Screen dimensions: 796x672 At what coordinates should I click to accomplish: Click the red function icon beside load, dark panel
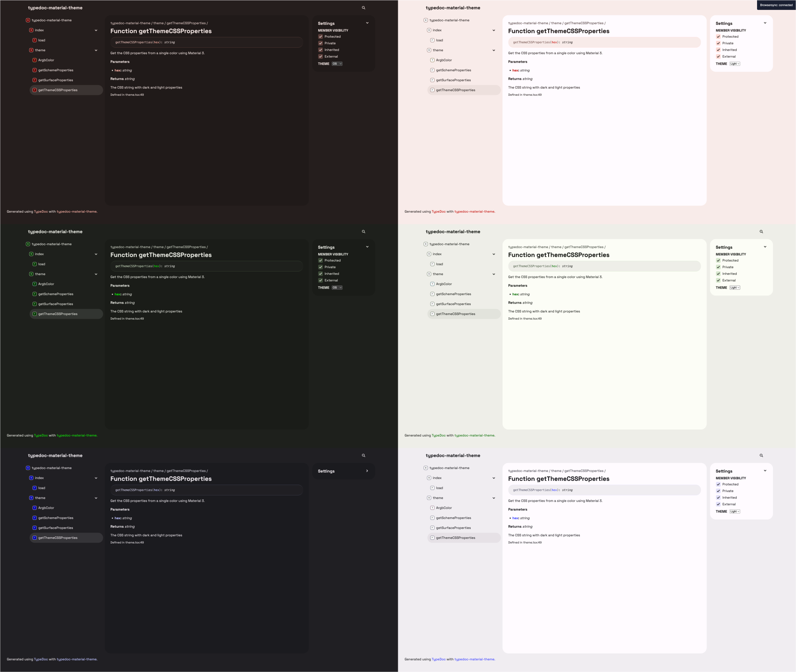click(34, 40)
